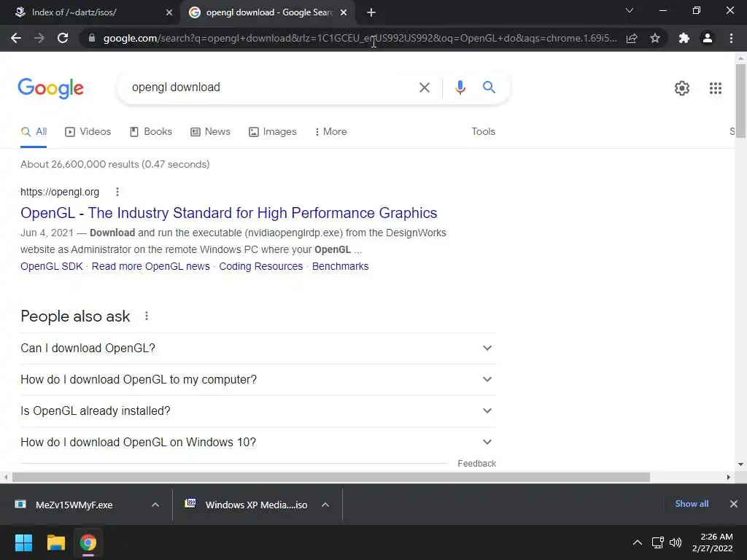
Task: Open the Benchmarks sitelink
Action: (x=340, y=266)
